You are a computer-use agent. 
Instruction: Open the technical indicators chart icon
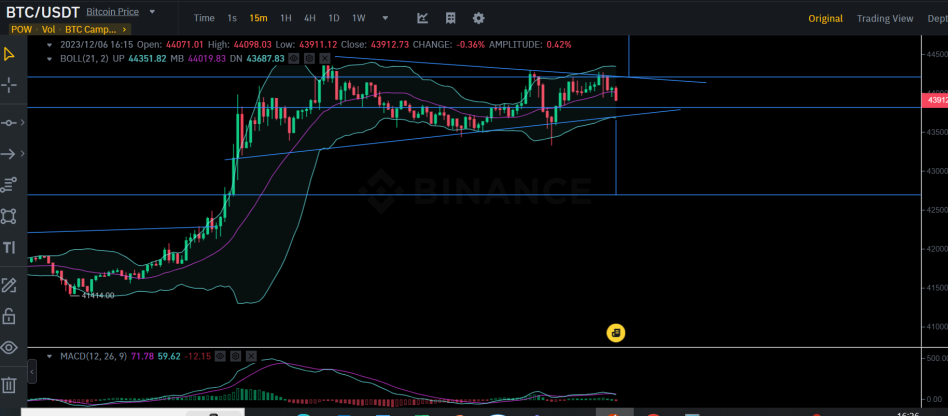point(423,18)
